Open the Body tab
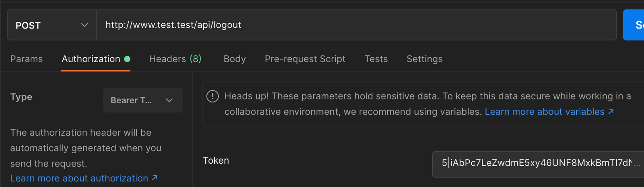This screenshot has width=644, height=187. [x=235, y=59]
